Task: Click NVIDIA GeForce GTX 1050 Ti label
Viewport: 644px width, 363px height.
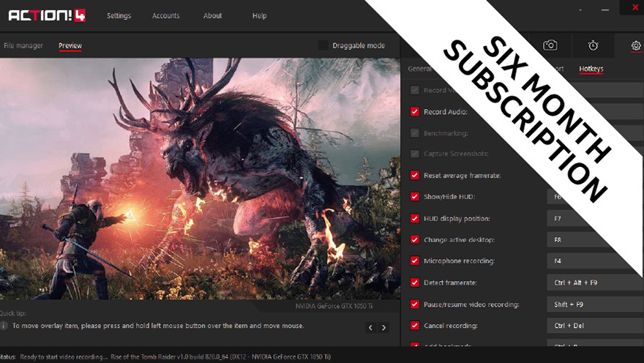Action: click(334, 307)
